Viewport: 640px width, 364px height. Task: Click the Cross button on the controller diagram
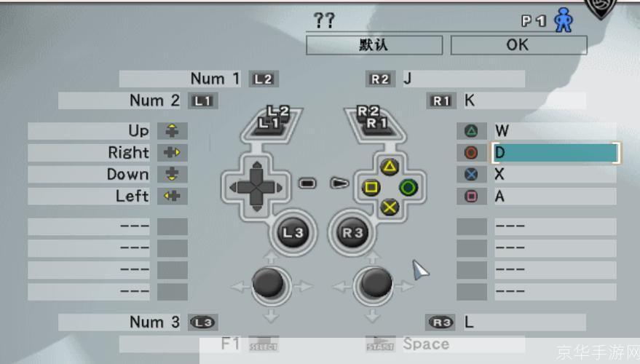(x=390, y=207)
